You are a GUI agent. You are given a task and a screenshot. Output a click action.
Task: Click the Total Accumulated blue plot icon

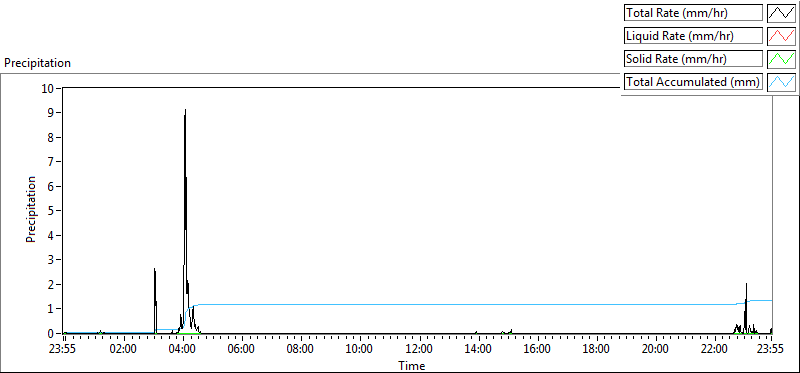(x=781, y=82)
